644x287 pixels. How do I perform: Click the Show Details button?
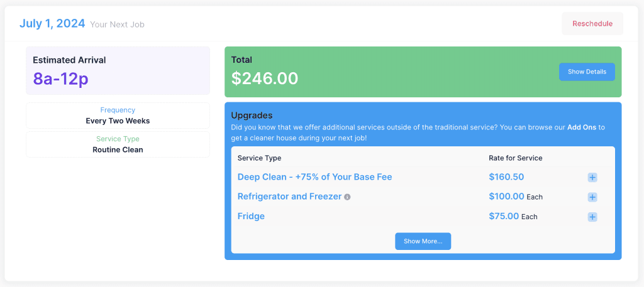[x=587, y=72]
